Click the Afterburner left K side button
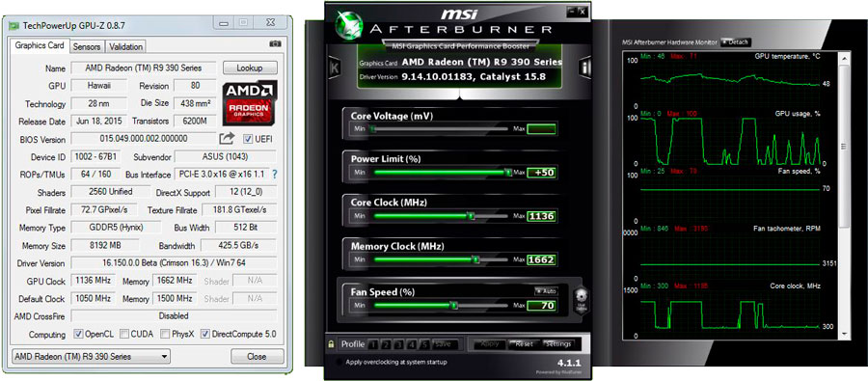 coord(334,68)
